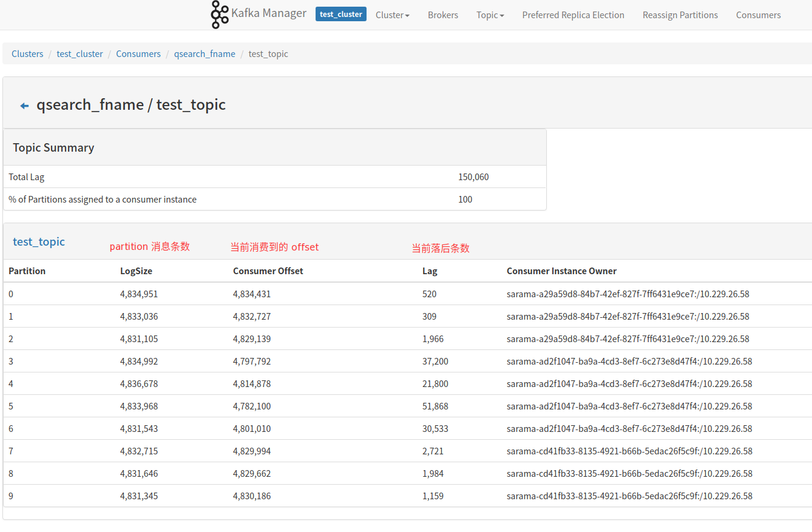Viewport: 812px width, 532px height.
Task: Click the Total Lag value 150,060
Action: [x=473, y=177]
